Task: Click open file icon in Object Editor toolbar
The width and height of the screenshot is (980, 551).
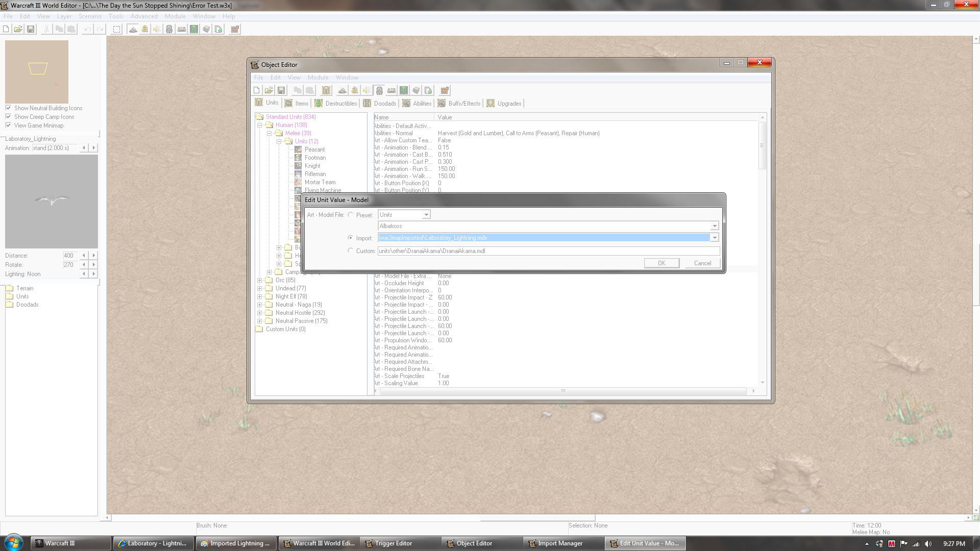Action: point(269,90)
